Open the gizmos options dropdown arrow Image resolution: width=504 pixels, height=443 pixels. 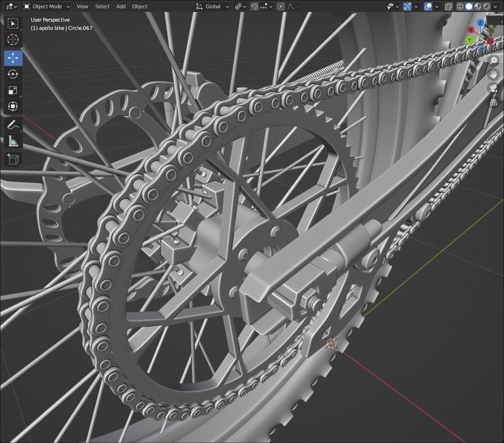click(416, 6)
